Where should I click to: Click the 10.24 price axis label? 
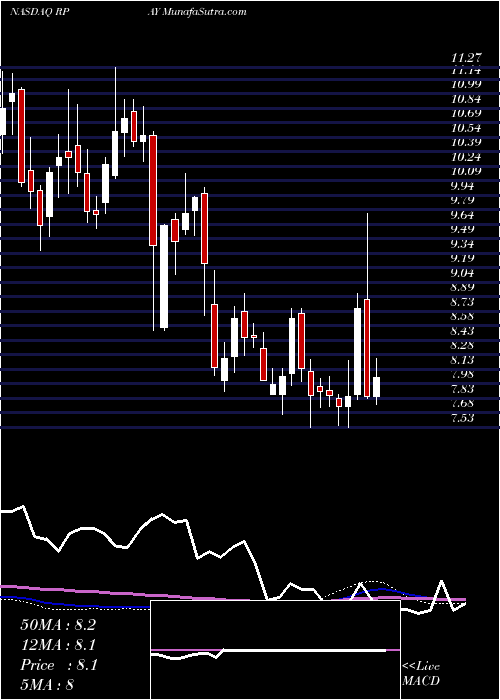click(466, 157)
